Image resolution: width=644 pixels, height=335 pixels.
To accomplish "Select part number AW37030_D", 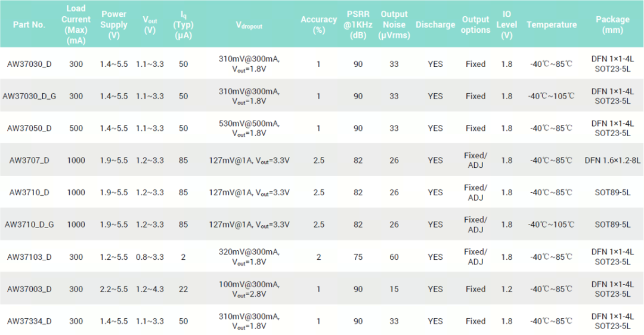I will [29, 64].
